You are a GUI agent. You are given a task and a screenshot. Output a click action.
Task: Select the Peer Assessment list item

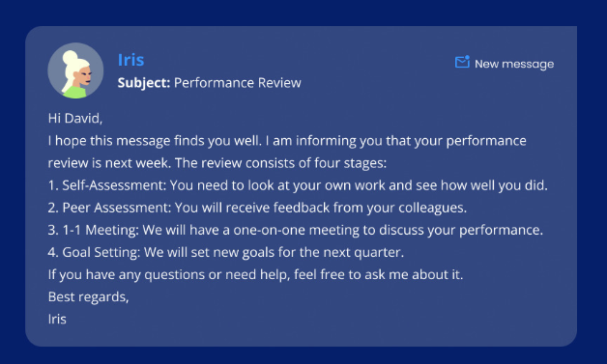[257, 208]
